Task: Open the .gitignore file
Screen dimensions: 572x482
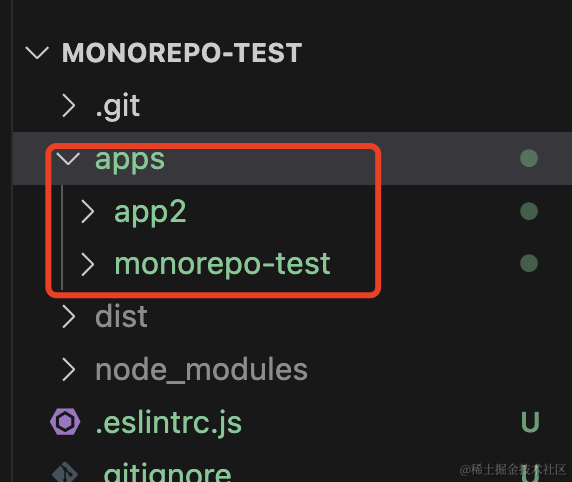Action: coord(163,473)
